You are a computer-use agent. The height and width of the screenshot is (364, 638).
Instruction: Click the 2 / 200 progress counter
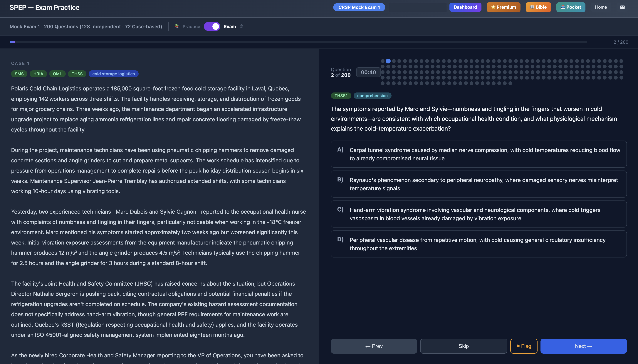click(621, 42)
